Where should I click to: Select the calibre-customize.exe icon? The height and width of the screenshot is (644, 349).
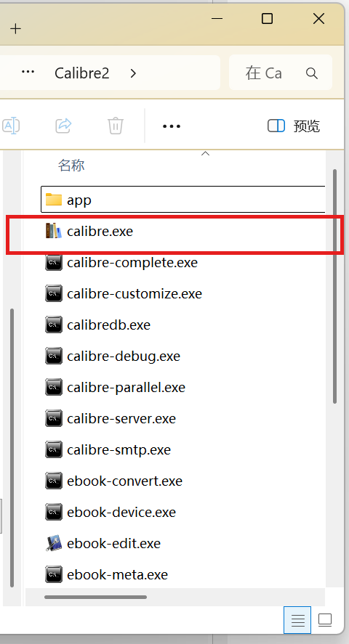(53, 293)
